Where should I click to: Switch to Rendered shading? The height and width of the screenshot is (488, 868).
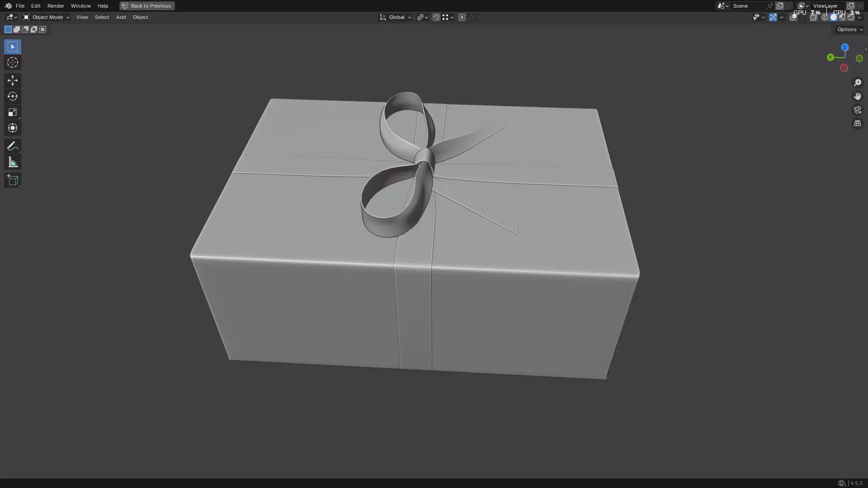click(851, 17)
